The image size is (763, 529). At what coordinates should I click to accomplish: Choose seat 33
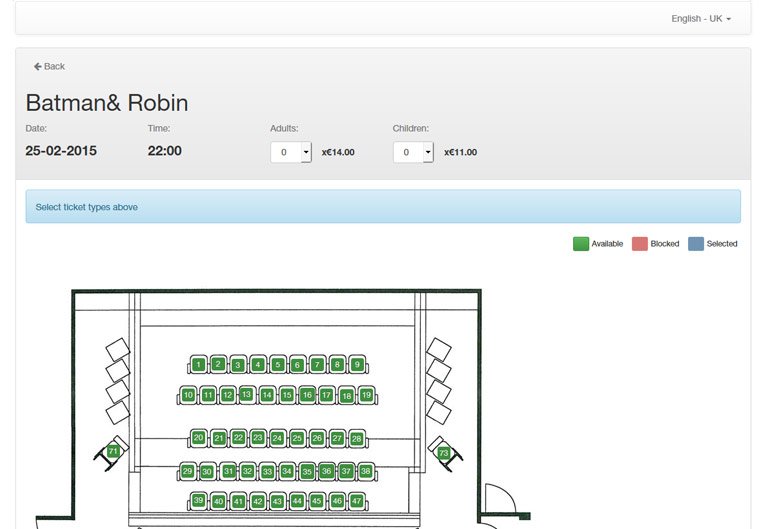(268, 472)
